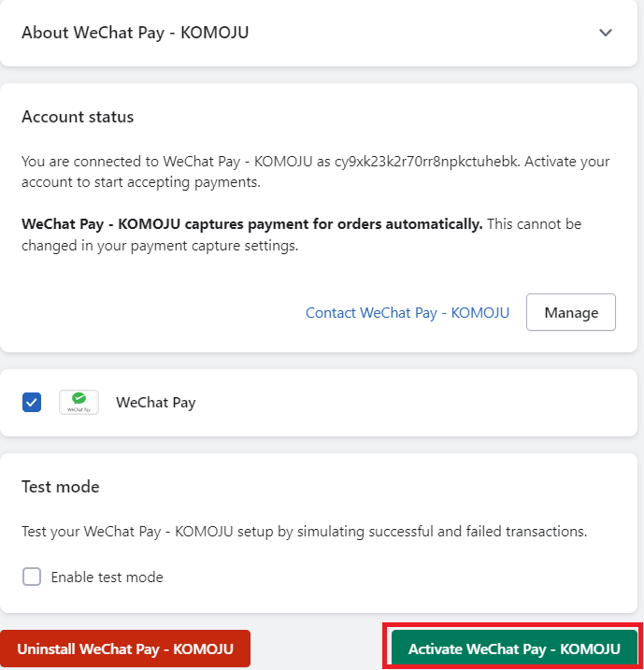
Task: Select the WeChat Pay method label
Action: pos(155,403)
